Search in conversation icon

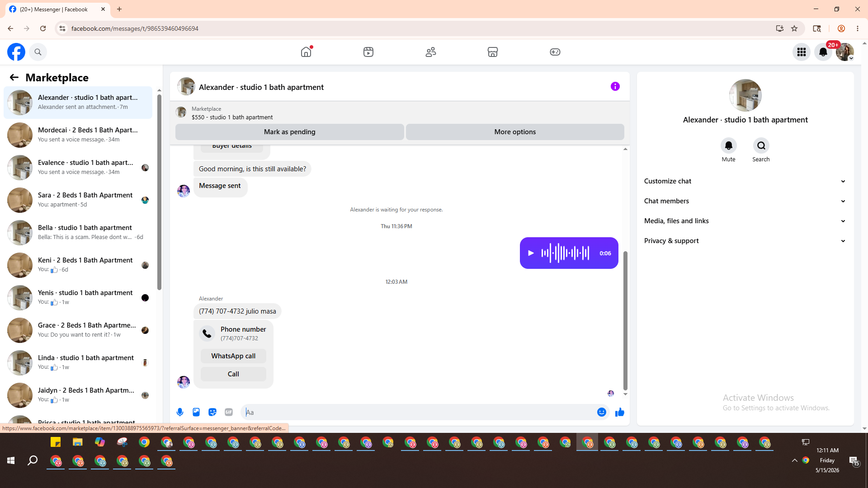click(x=761, y=145)
